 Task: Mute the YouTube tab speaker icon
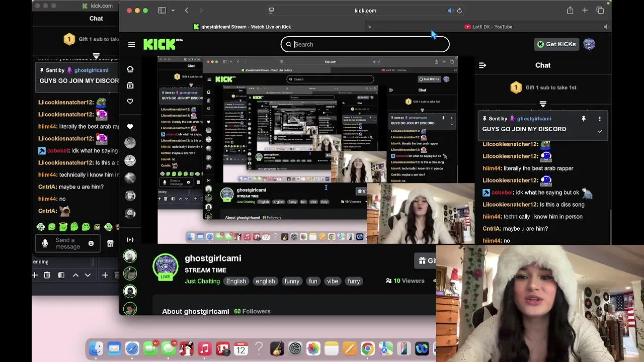pos(606,27)
